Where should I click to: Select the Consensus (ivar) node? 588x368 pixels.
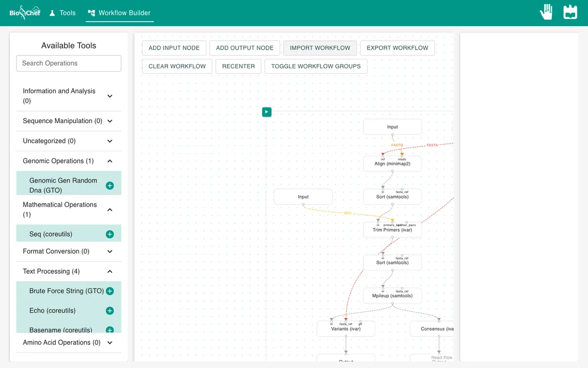coord(432,329)
